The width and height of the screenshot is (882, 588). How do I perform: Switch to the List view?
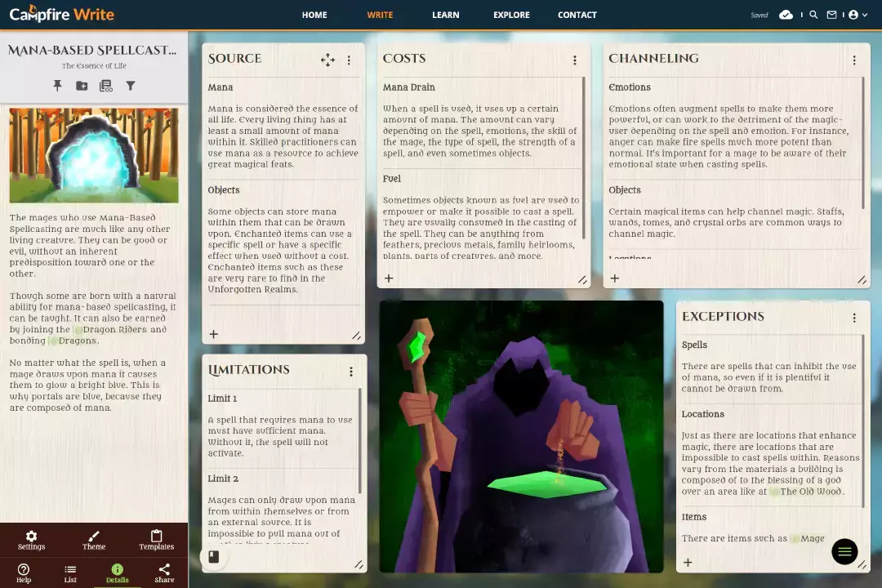pos(70,573)
